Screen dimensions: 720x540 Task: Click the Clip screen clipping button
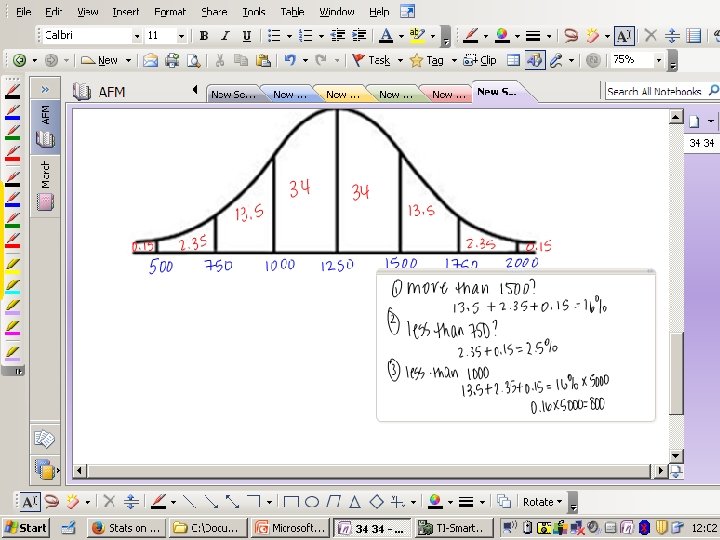480,60
